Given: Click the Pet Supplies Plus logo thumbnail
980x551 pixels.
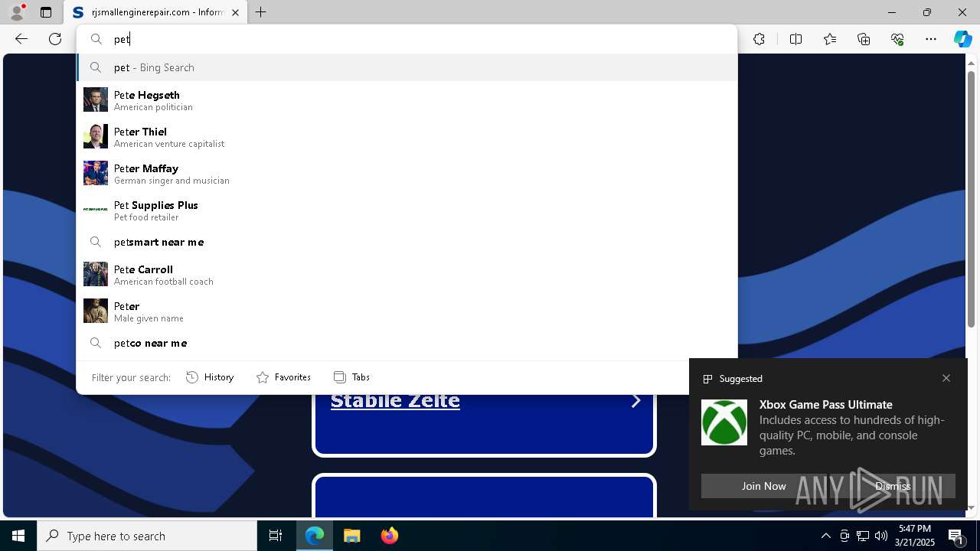Looking at the screenshot, I should coord(96,209).
